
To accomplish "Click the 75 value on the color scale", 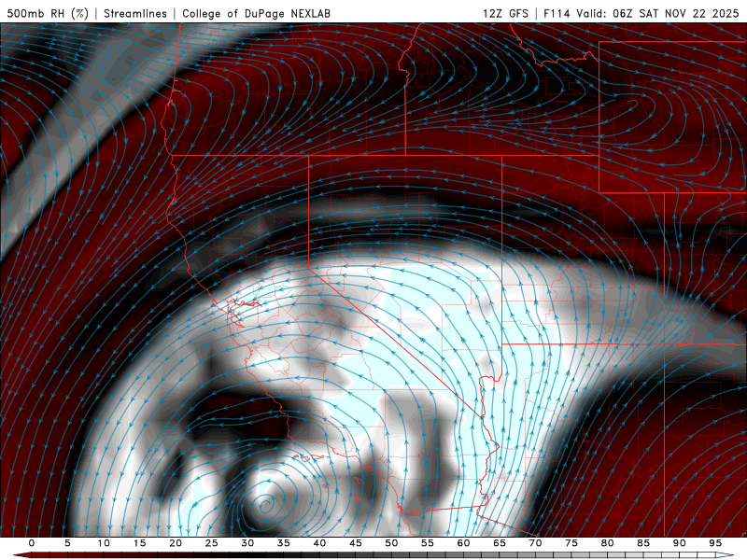I will [x=571, y=543].
